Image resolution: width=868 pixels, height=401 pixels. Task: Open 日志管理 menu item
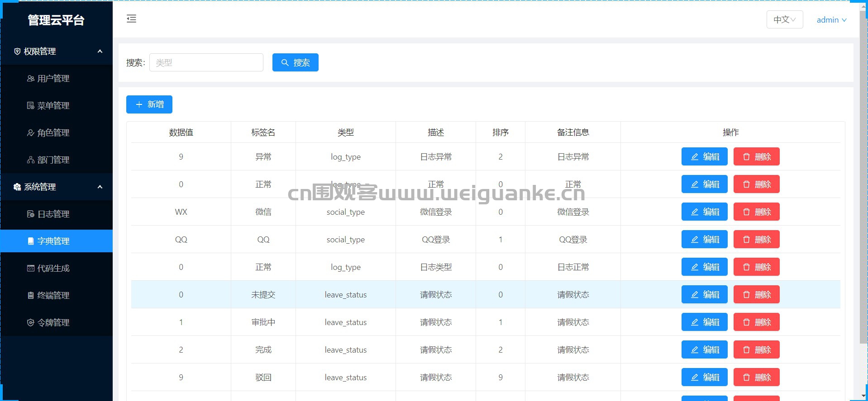(57, 214)
